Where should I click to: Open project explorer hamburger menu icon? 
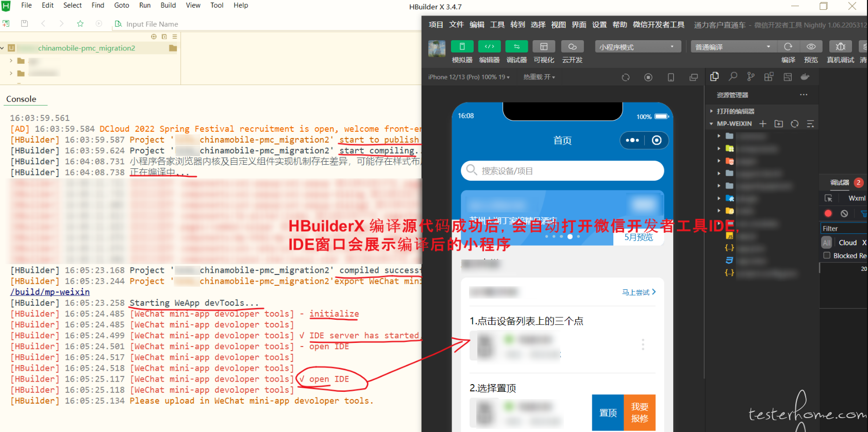[x=175, y=37]
